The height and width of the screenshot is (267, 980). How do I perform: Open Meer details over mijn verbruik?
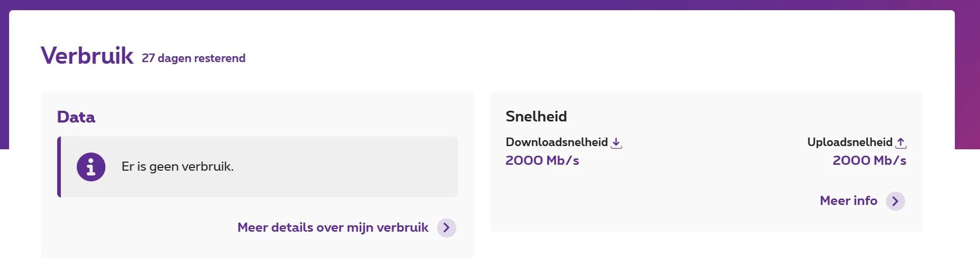333,227
